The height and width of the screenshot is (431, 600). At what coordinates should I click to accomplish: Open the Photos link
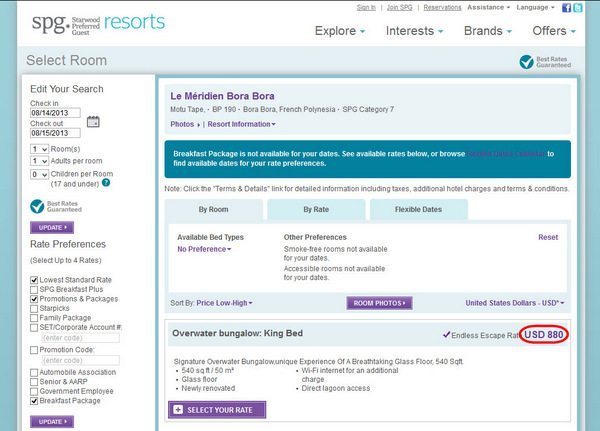[185, 124]
